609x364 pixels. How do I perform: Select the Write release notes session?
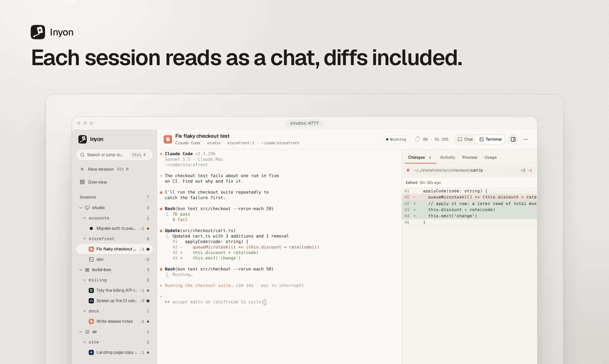[x=114, y=321]
